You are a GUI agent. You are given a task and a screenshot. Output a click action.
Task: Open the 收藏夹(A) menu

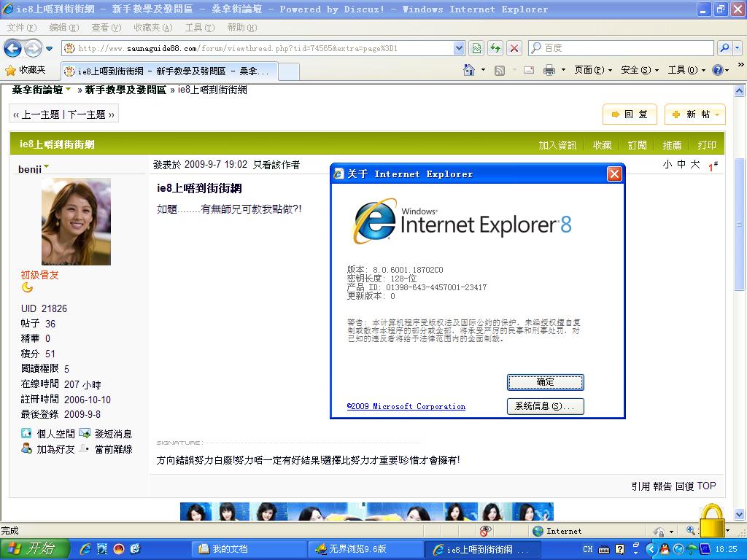(x=152, y=28)
